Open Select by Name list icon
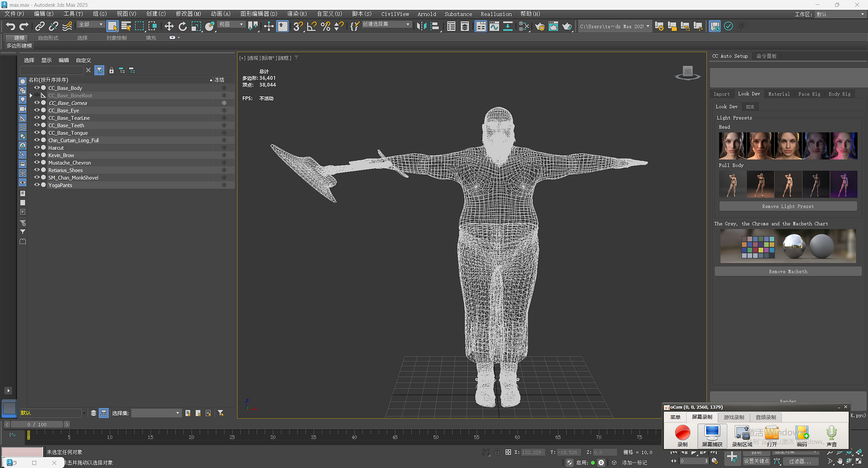868x468 pixels. coord(126,26)
